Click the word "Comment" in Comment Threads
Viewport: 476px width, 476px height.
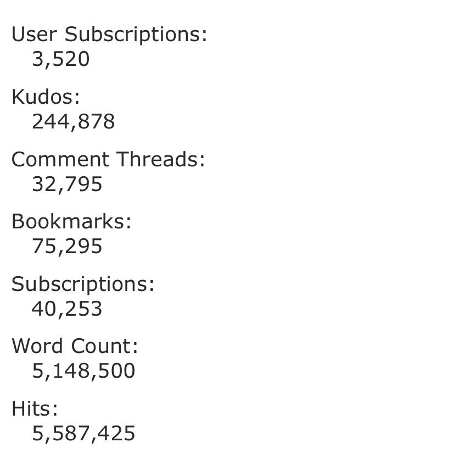pos(60,159)
